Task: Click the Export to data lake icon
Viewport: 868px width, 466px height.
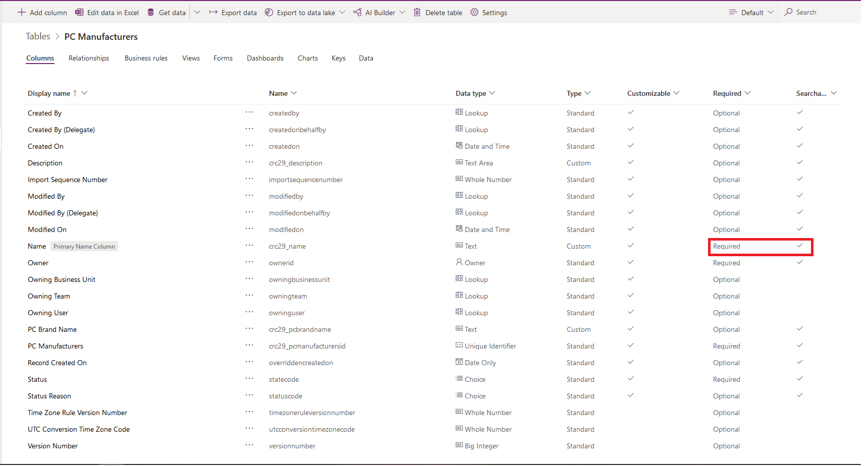Action: coord(269,12)
